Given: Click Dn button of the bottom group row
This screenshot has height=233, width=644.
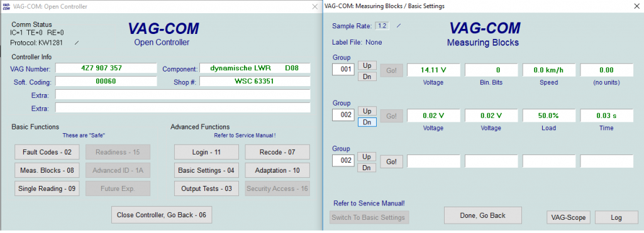Looking at the screenshot, I should coord(367,167).
